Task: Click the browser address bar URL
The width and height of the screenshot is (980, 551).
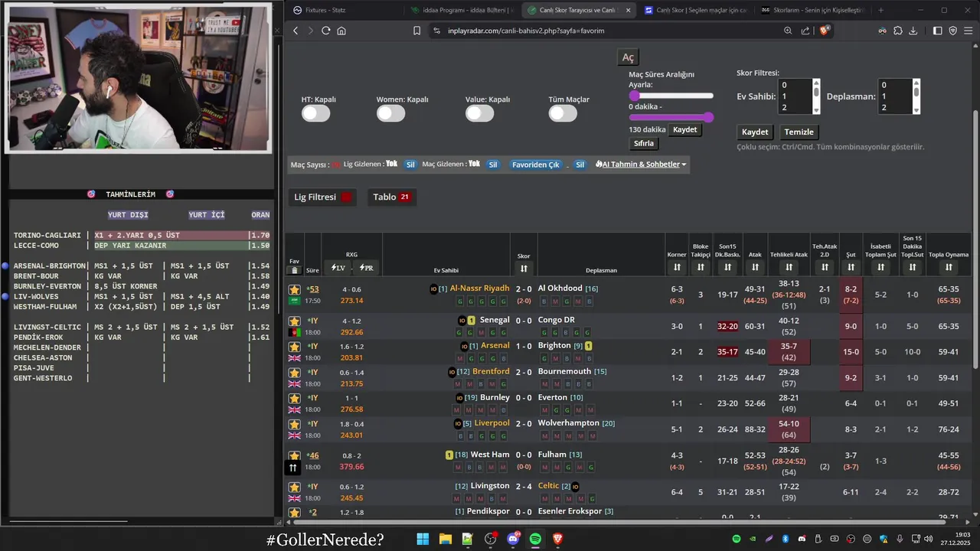Action: tap(527, 31)
